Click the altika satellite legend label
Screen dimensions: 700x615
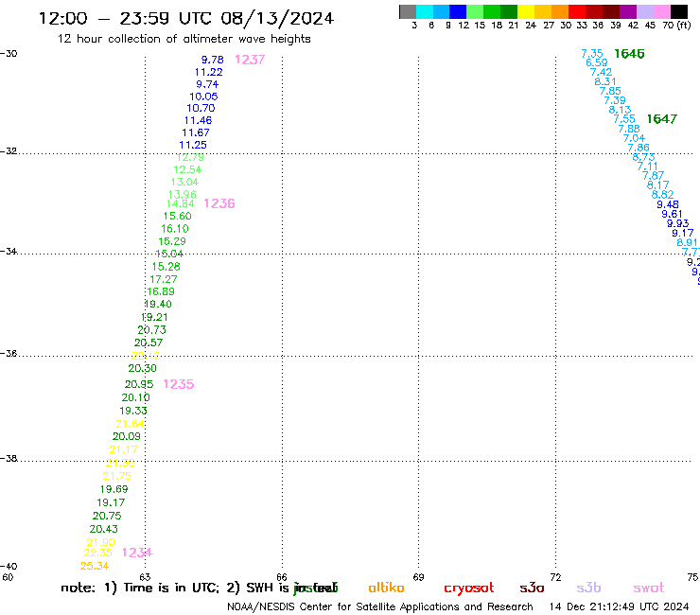(x=386, y=588)
